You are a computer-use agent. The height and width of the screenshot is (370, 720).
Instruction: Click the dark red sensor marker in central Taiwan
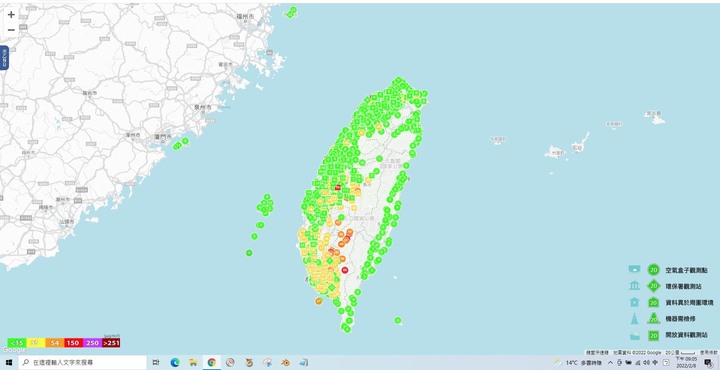[338, 187]
